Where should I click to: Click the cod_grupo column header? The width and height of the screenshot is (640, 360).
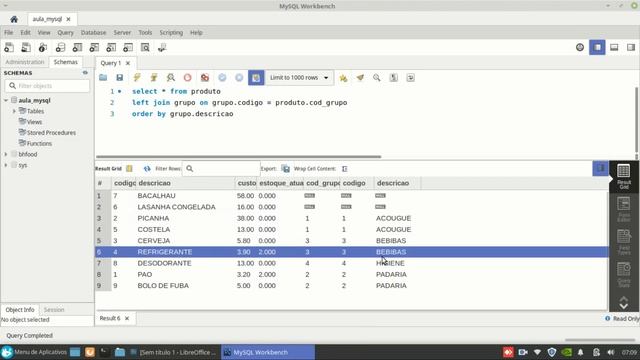(x=322, y=183)
